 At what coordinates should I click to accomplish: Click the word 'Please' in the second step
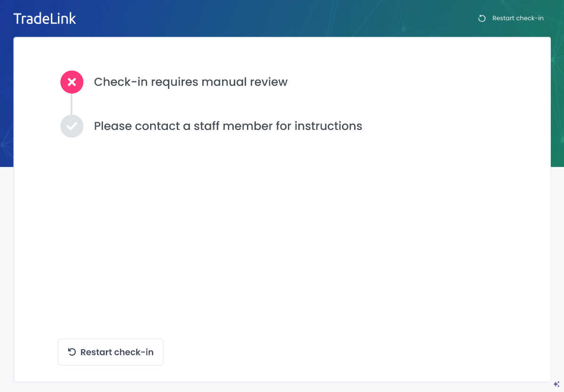coord(113,126)
